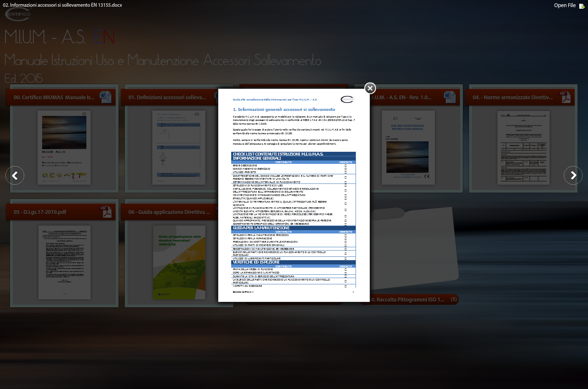The width and height of the screenshot is (588, 389).
Task: Select the '01. Definizioni accessori solleva...' title
Action: pos(167,97)
